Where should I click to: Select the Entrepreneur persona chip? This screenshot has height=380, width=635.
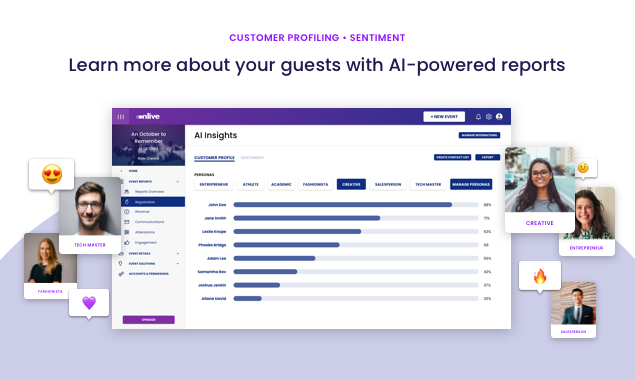[213, 184]
